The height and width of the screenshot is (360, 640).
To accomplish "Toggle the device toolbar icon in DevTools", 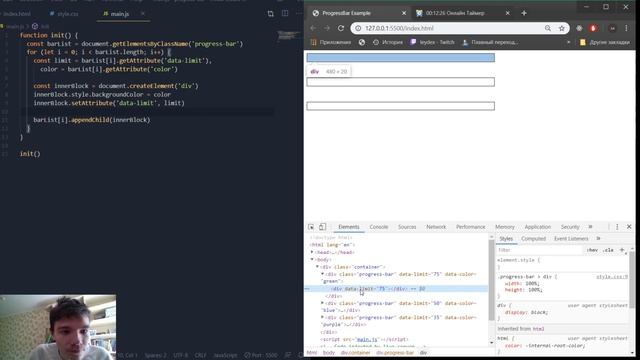I will point(322,227).
